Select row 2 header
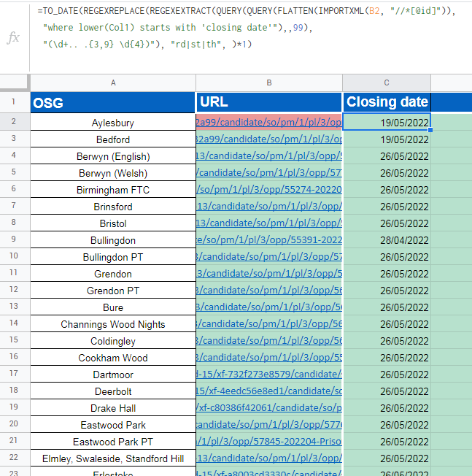This screenshot has height=476, width=472. click(x=14, y=122)
